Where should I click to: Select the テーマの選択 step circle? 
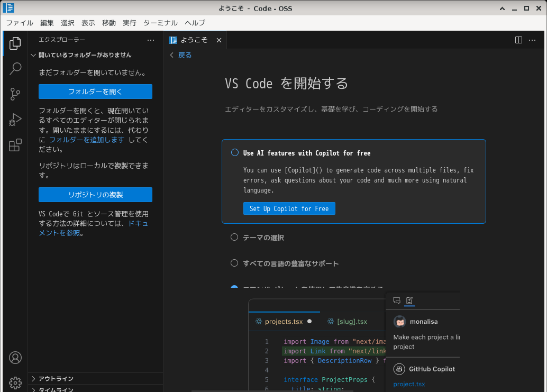click(x=234, y=237)
